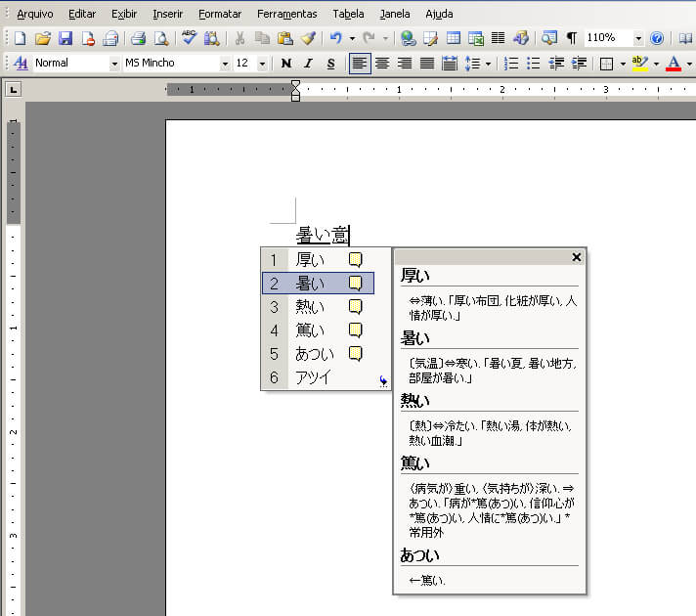Click the Print icon
The height and width of the screenshot is (616, 696).
(138, 38)
